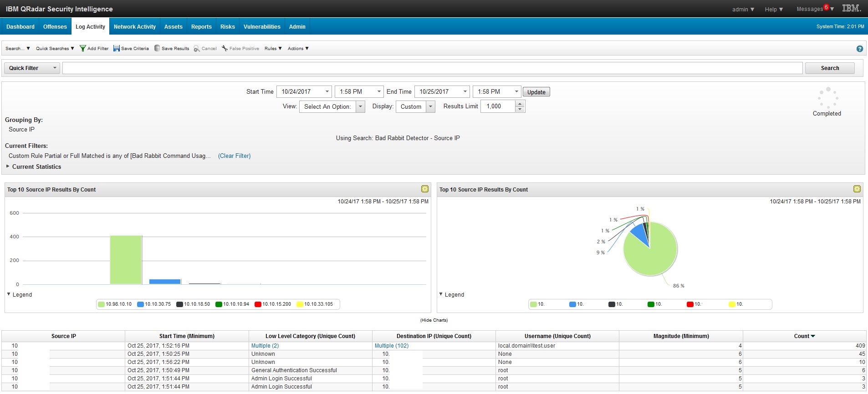Click the Save Criteria disk icon
Viewport: 868px width, 394px height.
click(117, 49)
